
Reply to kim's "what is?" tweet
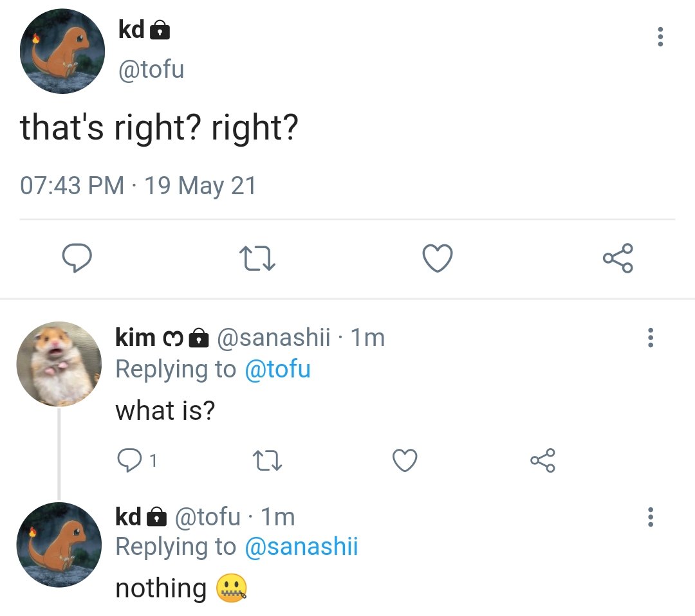(129, 460)
